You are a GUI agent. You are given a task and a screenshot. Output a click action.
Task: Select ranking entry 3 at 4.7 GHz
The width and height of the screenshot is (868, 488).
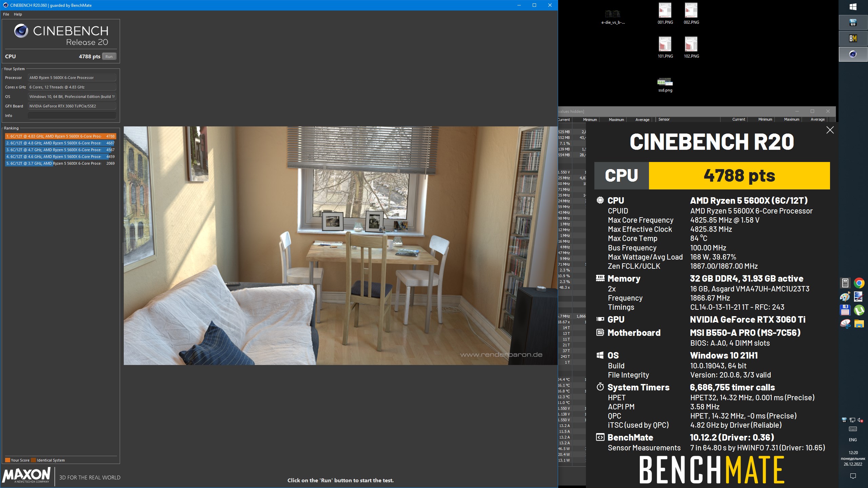point(61,150)
